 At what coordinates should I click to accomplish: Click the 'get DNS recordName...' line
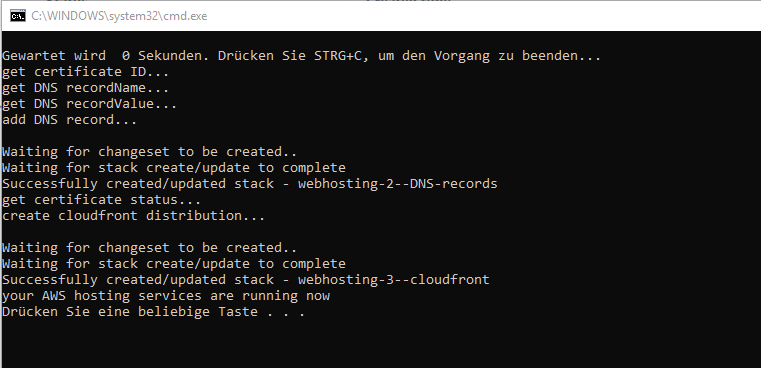[86, 88]
